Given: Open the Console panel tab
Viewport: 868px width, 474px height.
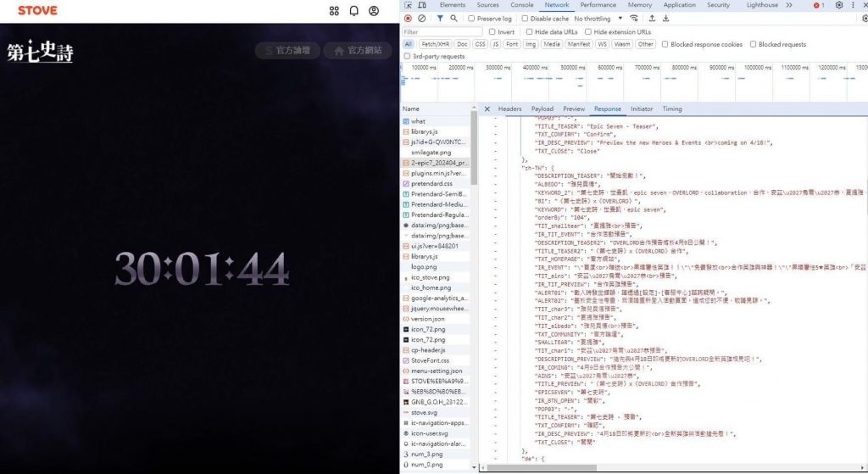Looking at the screenshot, I should click(521, 5).
